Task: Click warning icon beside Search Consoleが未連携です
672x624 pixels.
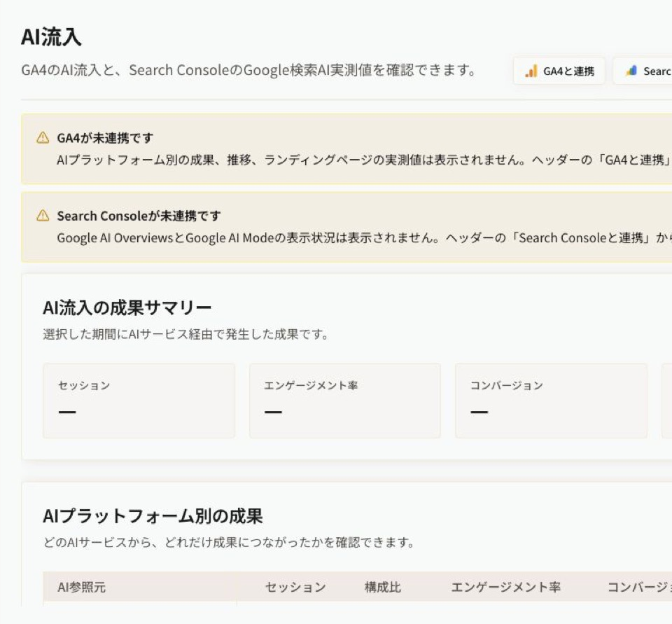Action: click(43, 215)
